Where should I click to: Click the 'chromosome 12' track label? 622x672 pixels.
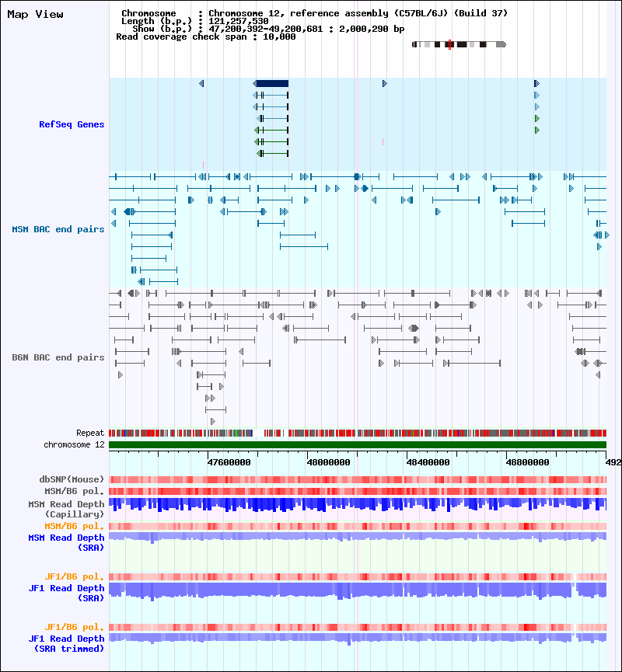pyautogui.click(x=74, y=445)
